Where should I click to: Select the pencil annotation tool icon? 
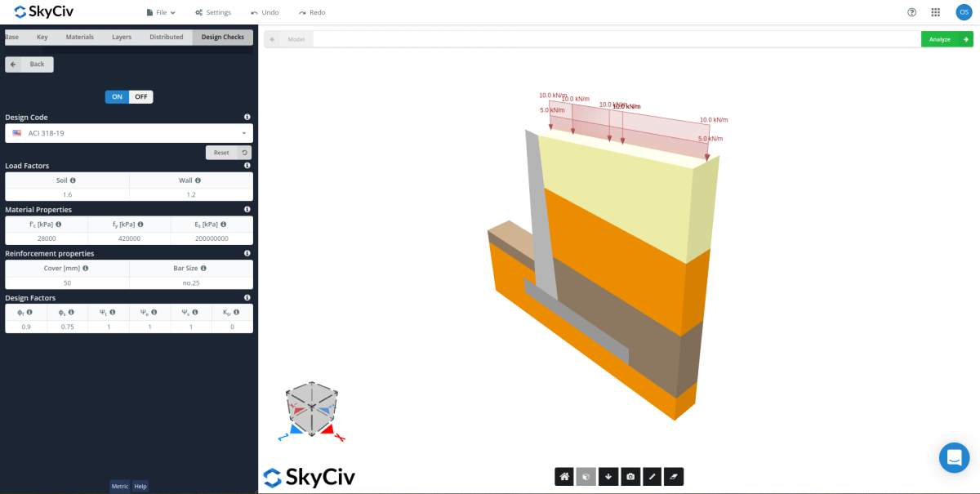coord(652,476)
